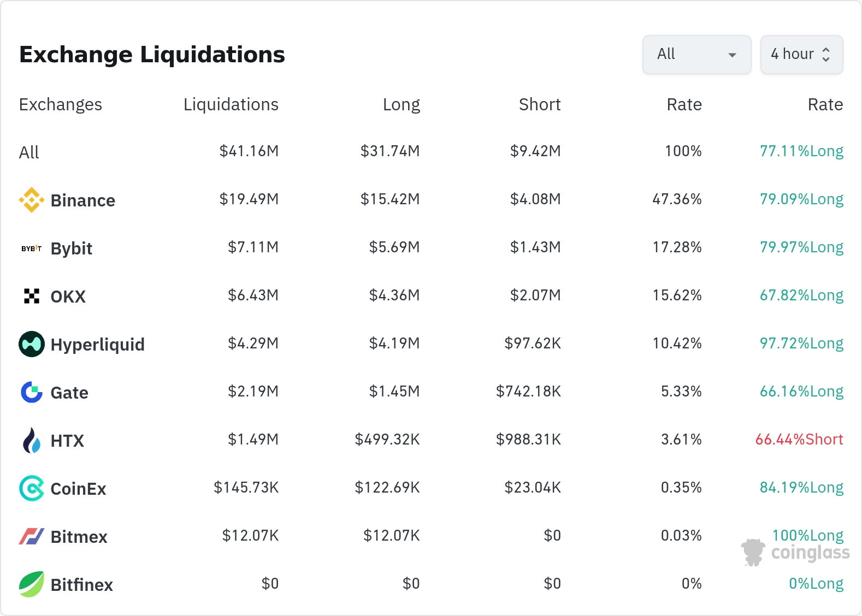Image resolution: width=862 pixels, height=616 pixels.
Task: Click the OKX logo icon
Action: [32, 296]
